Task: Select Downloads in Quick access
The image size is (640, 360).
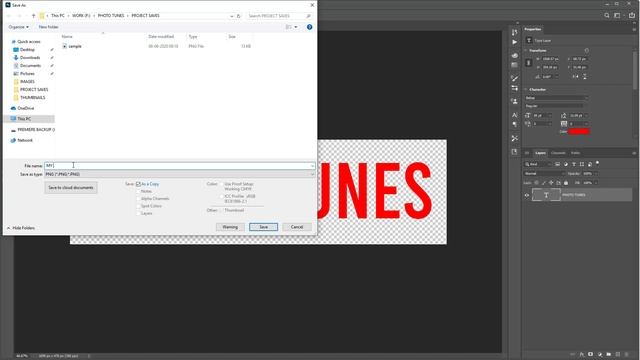Action: pyautogui.click(x=30, y=58)
